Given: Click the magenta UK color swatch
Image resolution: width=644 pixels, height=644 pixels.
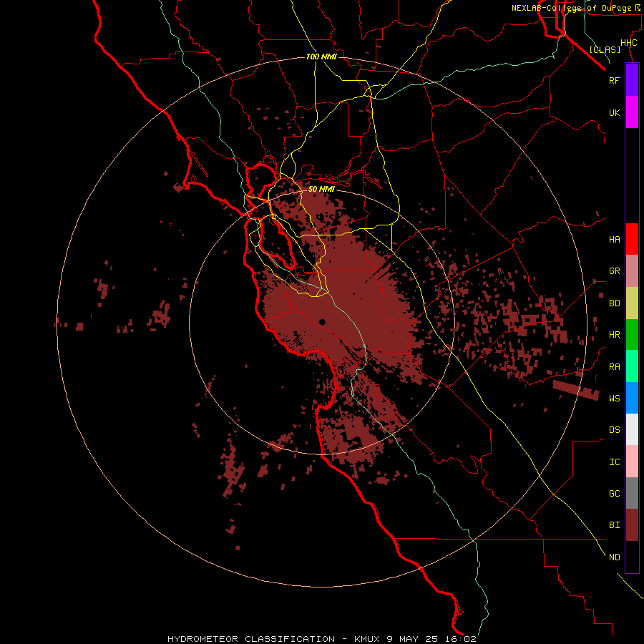Looking at the screenshot, I should pos(632,112).
